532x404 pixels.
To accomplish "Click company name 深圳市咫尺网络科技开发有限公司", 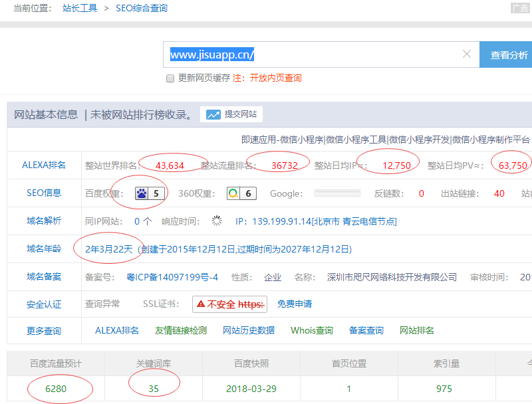I will (x=392, y=277).
